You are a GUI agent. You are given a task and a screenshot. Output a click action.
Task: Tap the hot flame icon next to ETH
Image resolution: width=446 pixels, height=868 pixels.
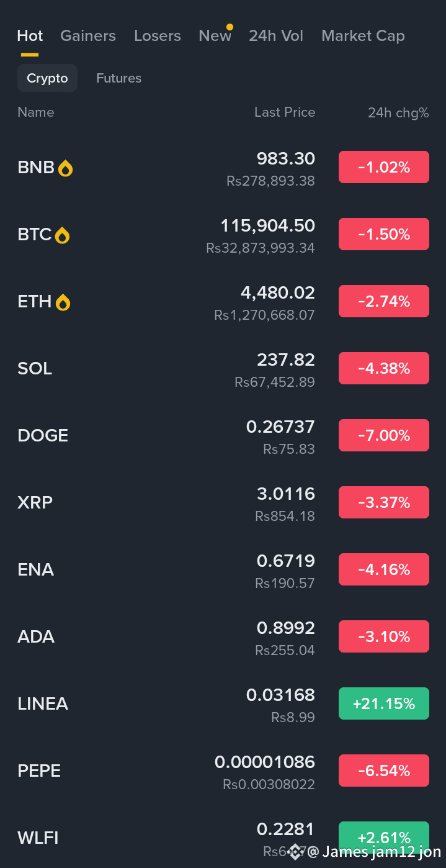63,302
